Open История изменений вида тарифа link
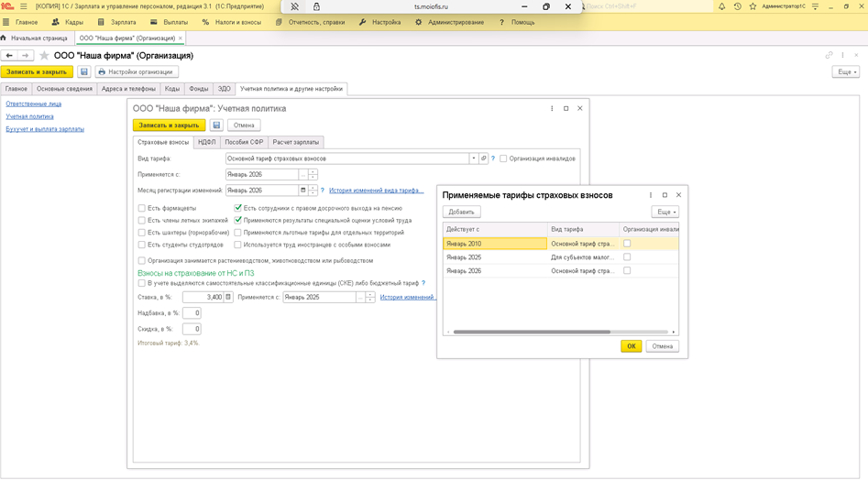 tap(376, 191)
